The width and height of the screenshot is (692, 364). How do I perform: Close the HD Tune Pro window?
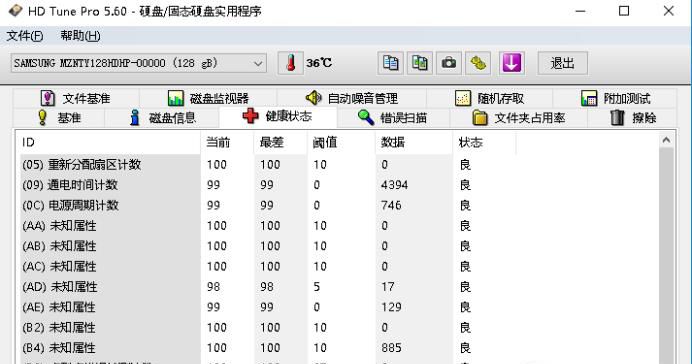[669, 11]
